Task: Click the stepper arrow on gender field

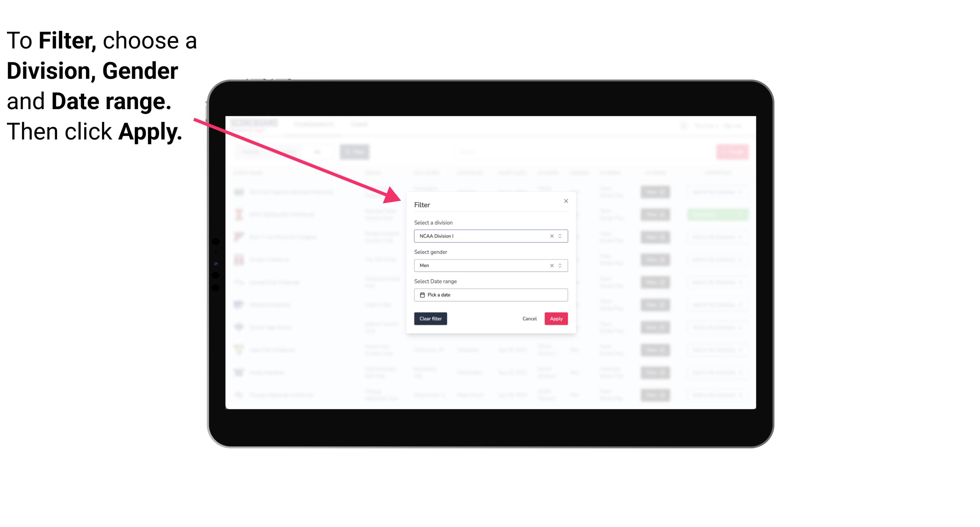Action: pos(561,265)
